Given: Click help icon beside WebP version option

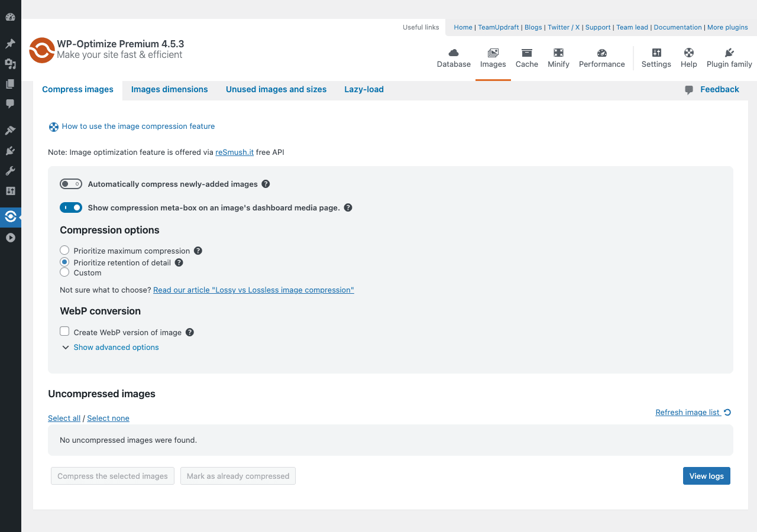Looking at the screenshot, I should tap(190, 332).
